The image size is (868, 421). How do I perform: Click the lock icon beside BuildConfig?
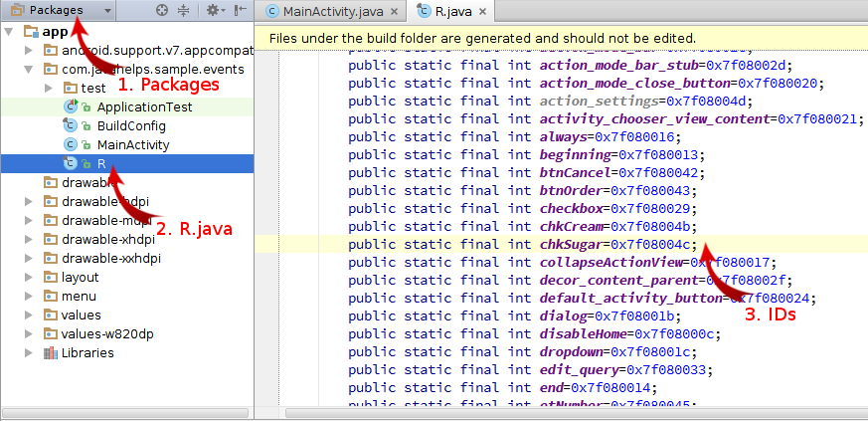(86, 126)
